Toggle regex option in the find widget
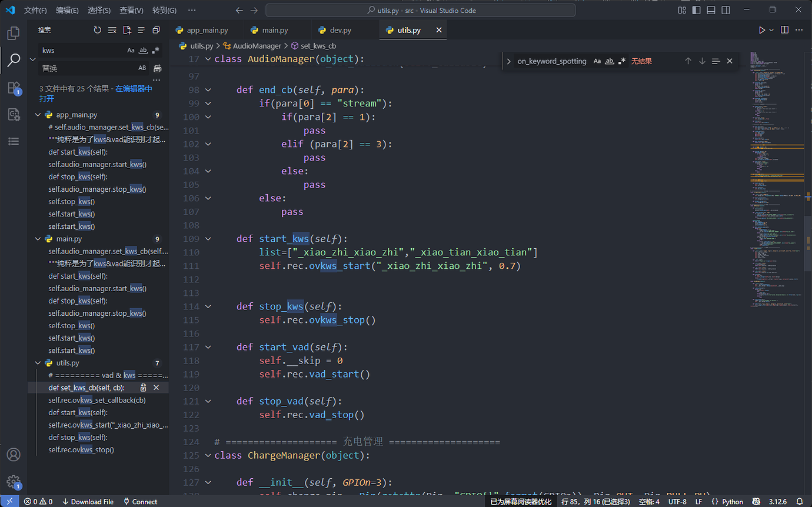Image resolution: width=812 pixels, height=507 pixels. [x=622, y=61]
